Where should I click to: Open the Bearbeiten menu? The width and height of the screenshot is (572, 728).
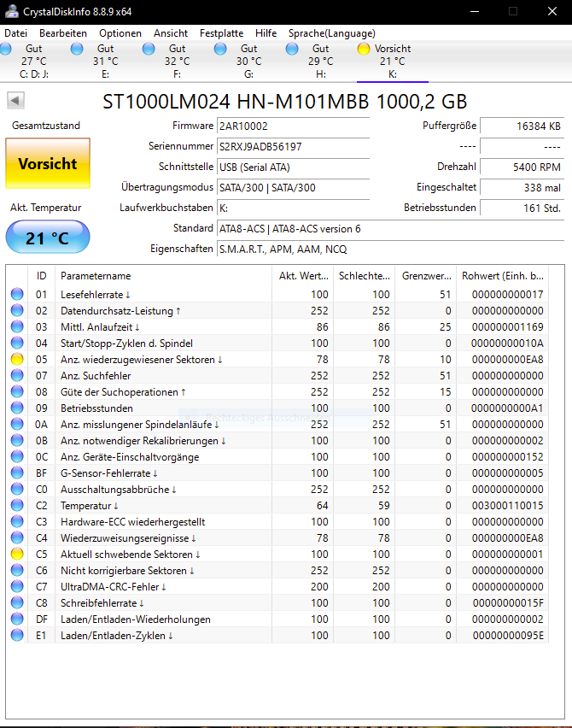[x=63, y=33]
